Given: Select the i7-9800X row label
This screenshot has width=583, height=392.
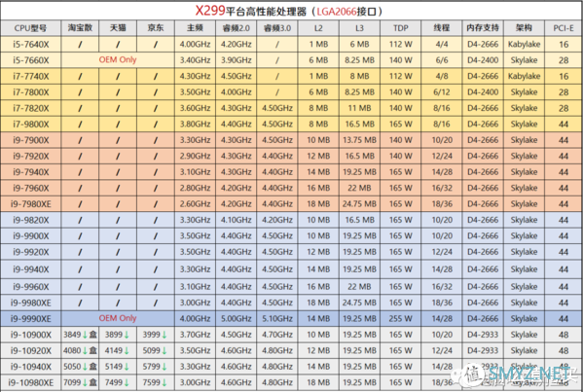Looking at the screenshot, I should tap(31, 125).
